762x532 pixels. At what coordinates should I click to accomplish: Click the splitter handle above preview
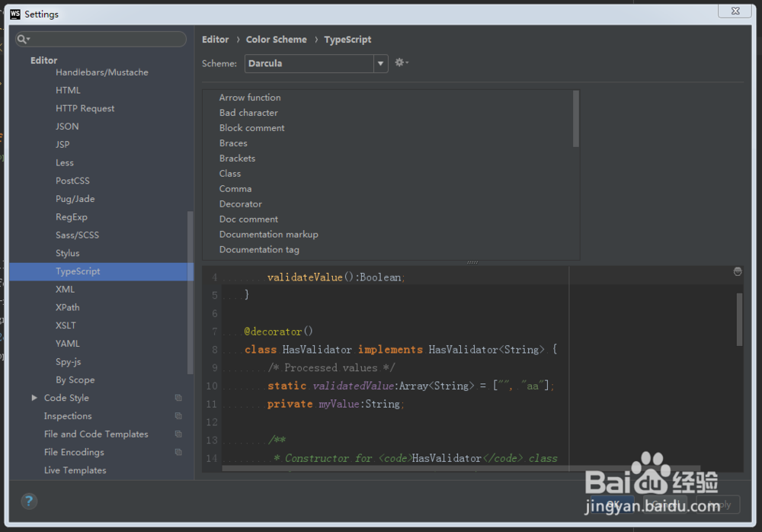pos(472,263)
